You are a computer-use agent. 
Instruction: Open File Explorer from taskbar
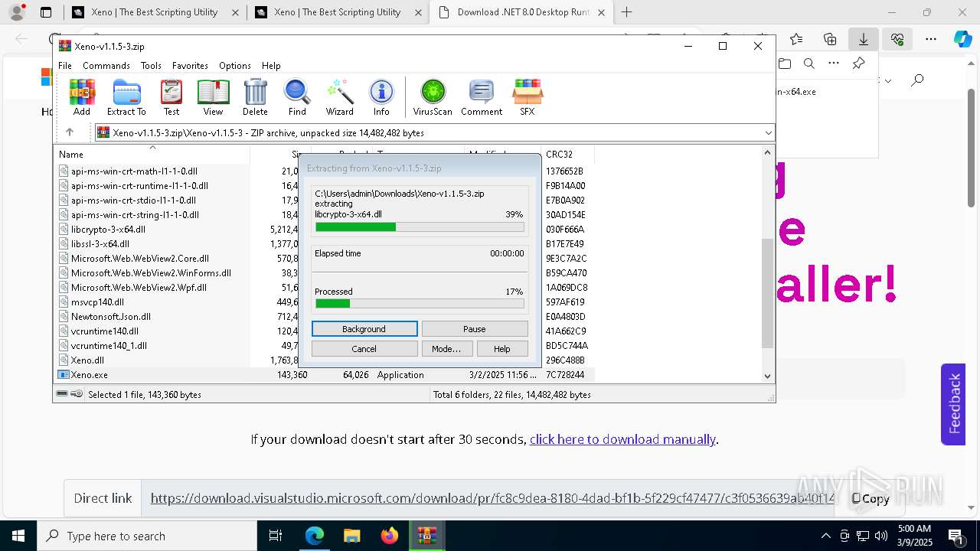point(351,536)
